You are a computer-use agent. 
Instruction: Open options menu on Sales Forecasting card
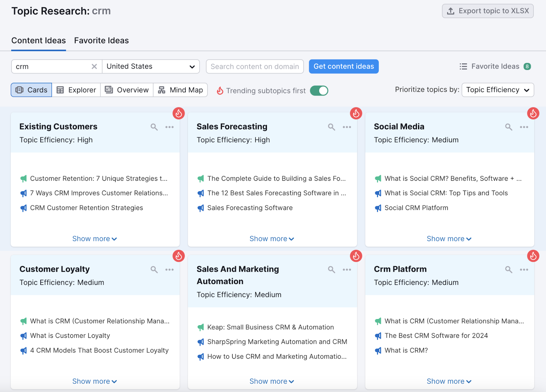[x=347, y=126]
